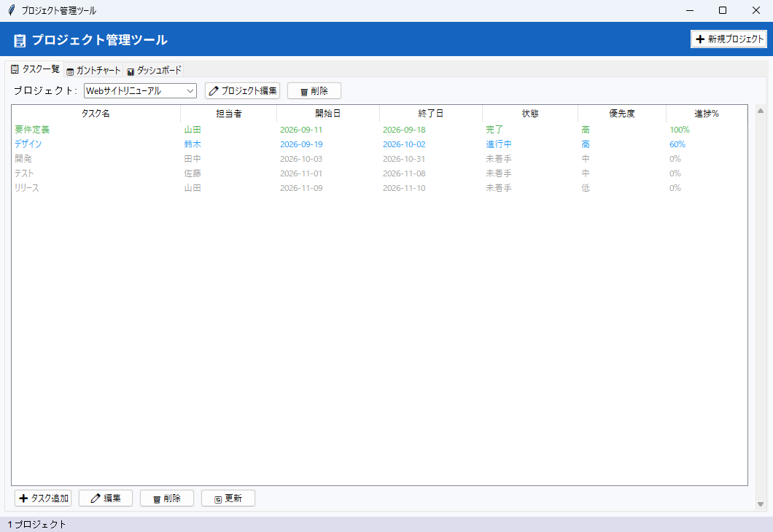Image resolution: width=773 pixels, height=532 pixels.
Task: Click the プロジェクト編集 button
Action: (243, 90)
